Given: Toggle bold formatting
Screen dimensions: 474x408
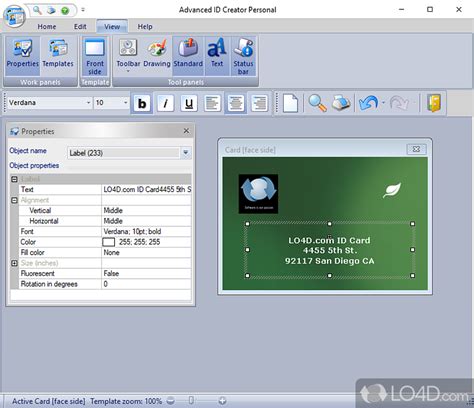Looking at the screenshot, I should (142, 103).
